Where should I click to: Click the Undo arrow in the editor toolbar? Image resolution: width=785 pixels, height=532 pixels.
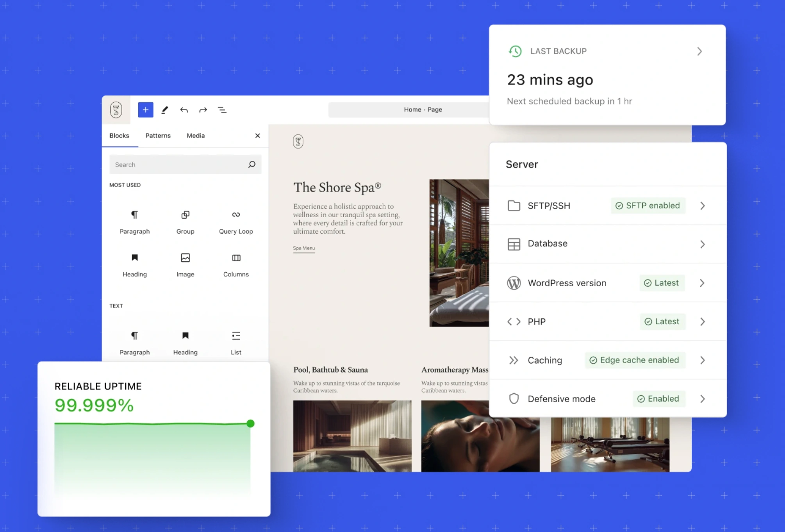click(184, 110)
